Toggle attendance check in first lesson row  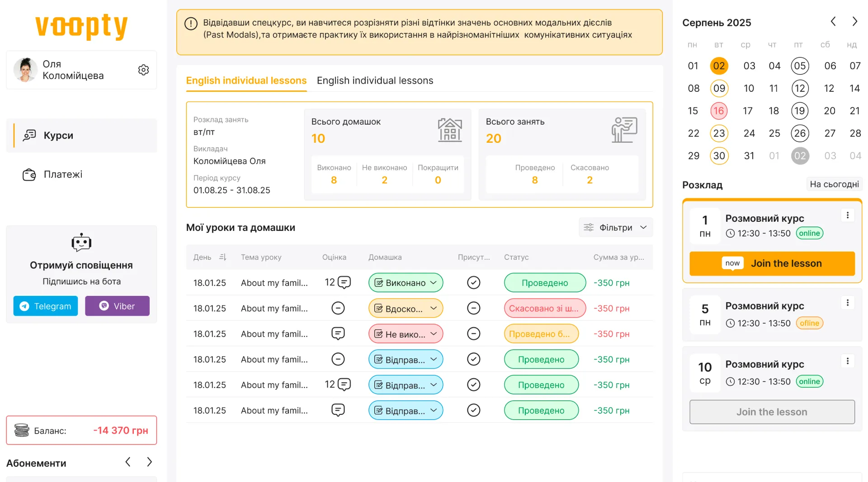[473, 283]
